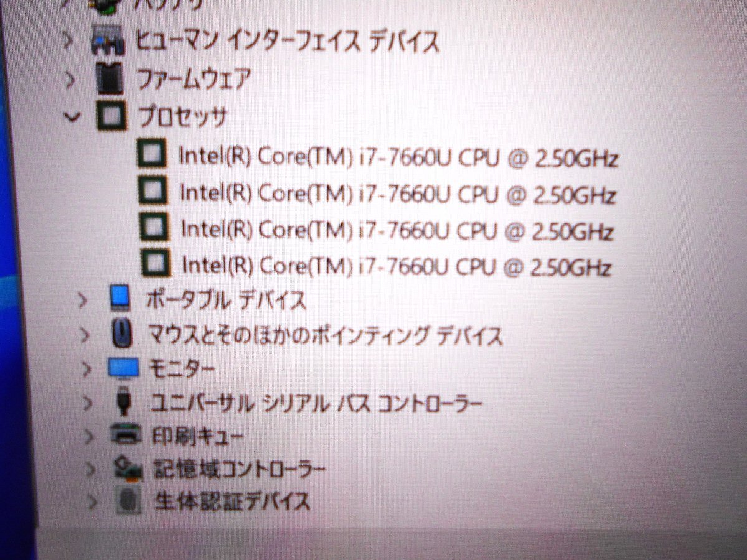
Task: Select the モニター display icon
Action: 123,369
